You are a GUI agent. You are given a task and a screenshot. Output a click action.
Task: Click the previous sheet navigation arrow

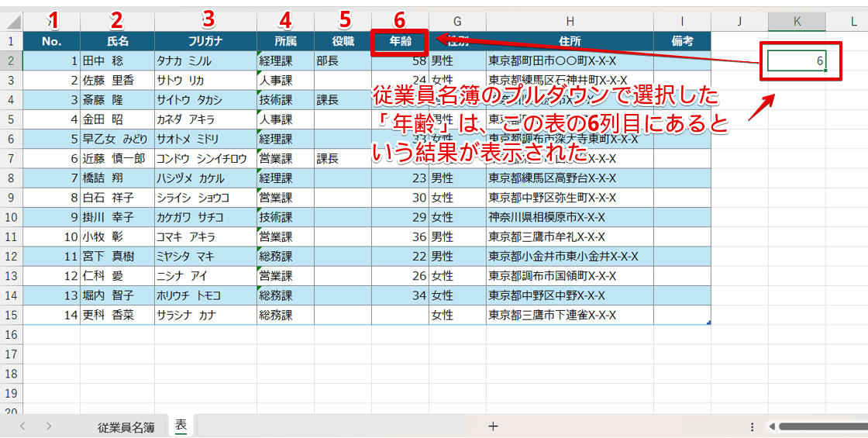(x=22, y=426)
